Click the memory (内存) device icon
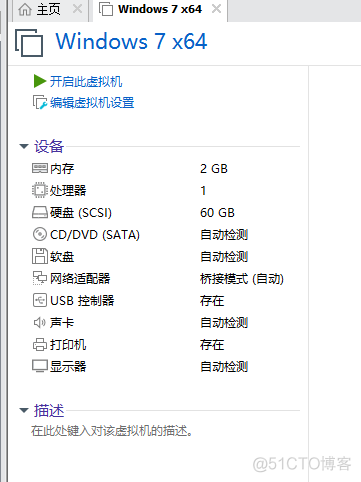The height and width of the screenshot is (482, 361). coord(40,168)
